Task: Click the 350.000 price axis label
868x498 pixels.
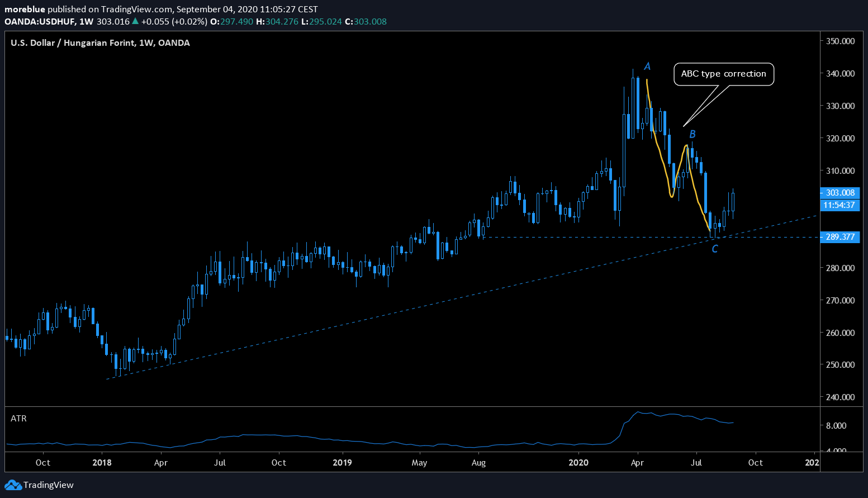Action: [840, 41]
